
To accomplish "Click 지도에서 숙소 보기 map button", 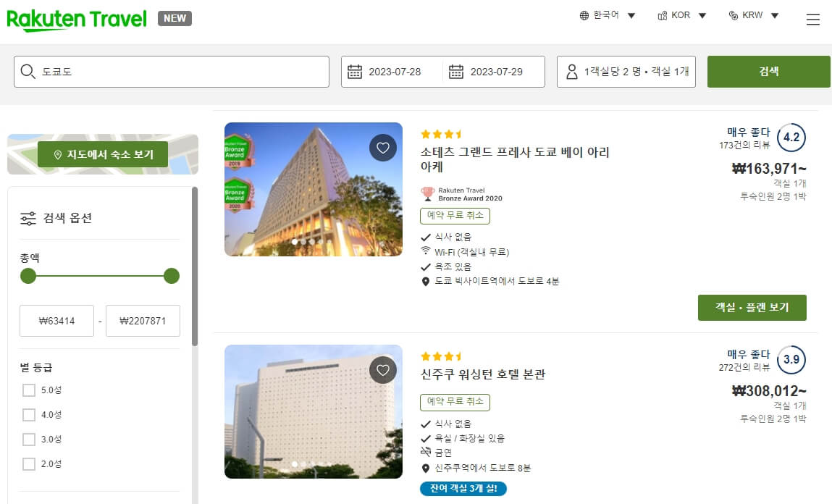I will 103,154.
